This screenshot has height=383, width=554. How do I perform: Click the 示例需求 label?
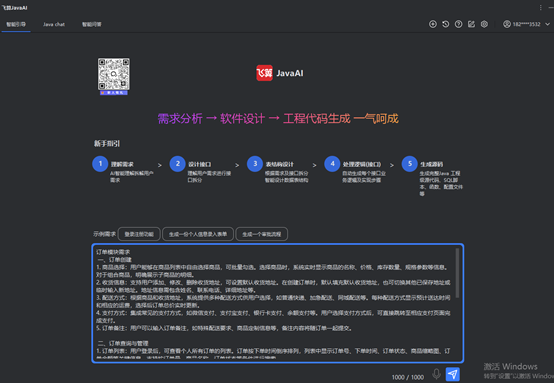tap(104, 234)
